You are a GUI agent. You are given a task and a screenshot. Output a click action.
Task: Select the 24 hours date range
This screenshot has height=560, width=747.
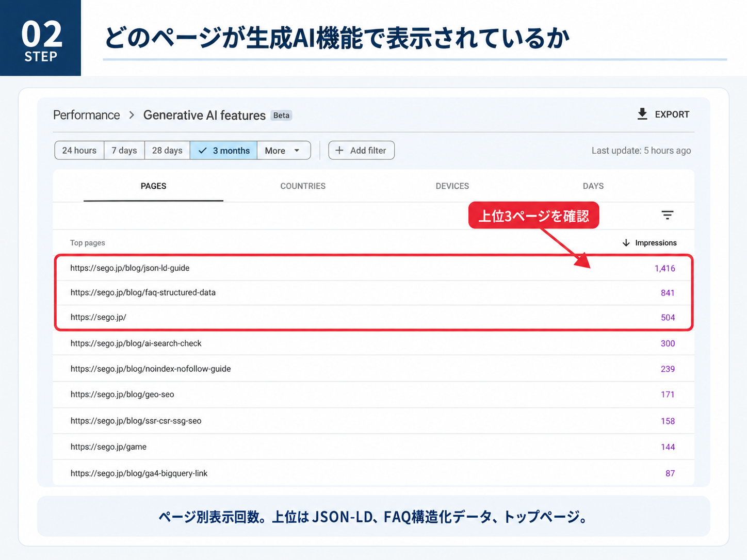click(x=79, y=151)
